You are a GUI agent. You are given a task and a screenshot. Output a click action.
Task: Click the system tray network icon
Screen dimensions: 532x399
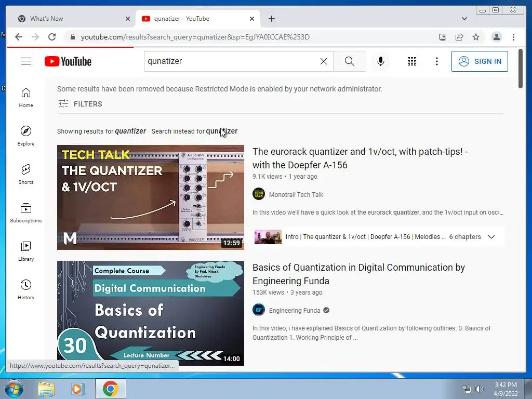[467, 389]
